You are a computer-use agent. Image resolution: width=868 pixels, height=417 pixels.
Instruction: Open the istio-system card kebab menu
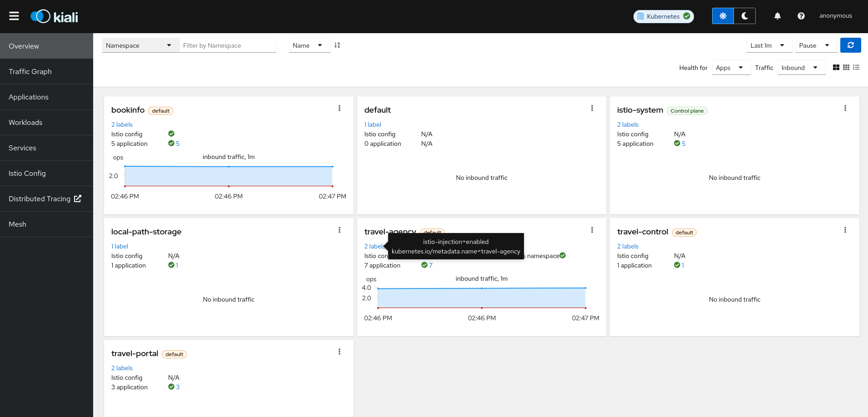click(x=845, y=108)
